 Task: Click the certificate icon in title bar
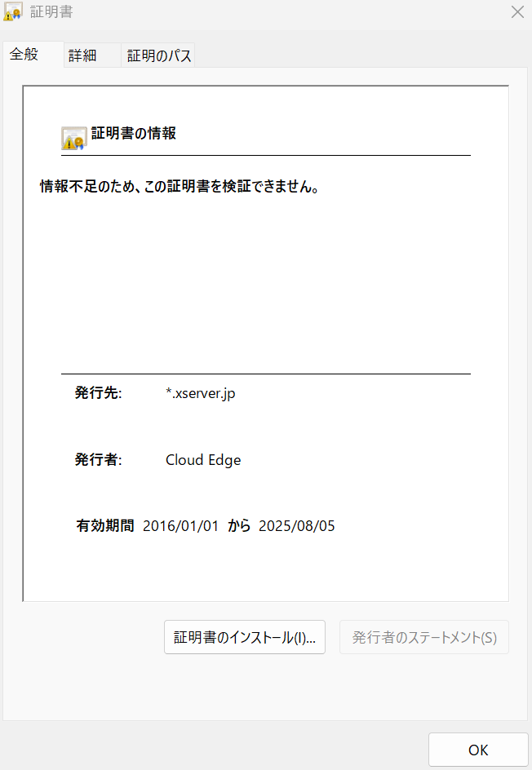pyautogui.click(x=13, y=11)
